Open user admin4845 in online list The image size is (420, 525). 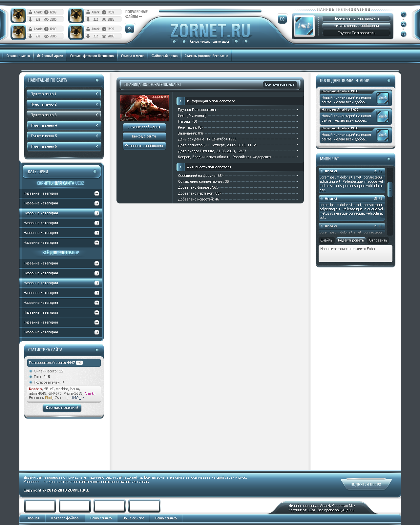coord(37,393)
